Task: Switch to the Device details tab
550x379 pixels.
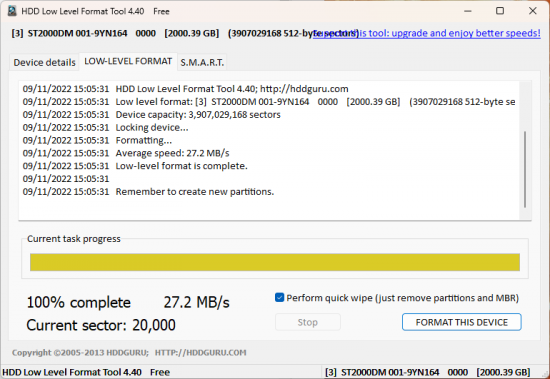Action: tap(45, 62)
